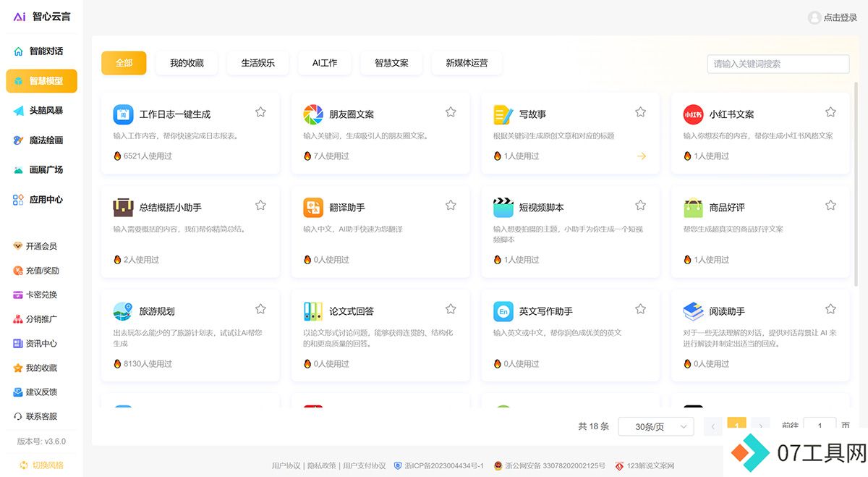868x477 pixels.
Task: Open the 用户协议 footer link
Action: [x=286, y=465]
